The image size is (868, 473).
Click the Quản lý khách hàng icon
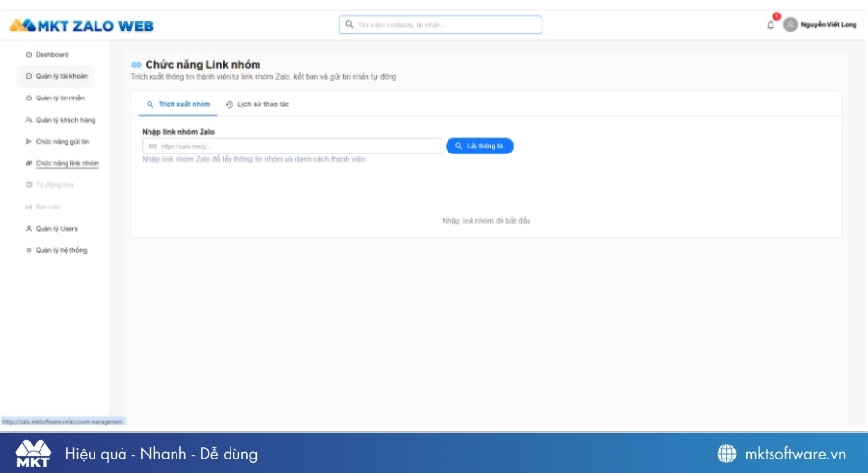pyautogui.click(x=29, y=120)
